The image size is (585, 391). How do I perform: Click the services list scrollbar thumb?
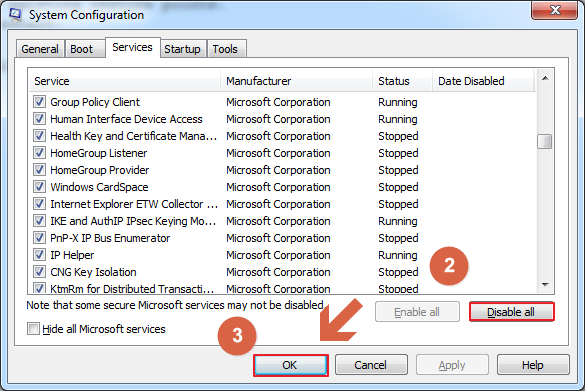click(545, 141)
